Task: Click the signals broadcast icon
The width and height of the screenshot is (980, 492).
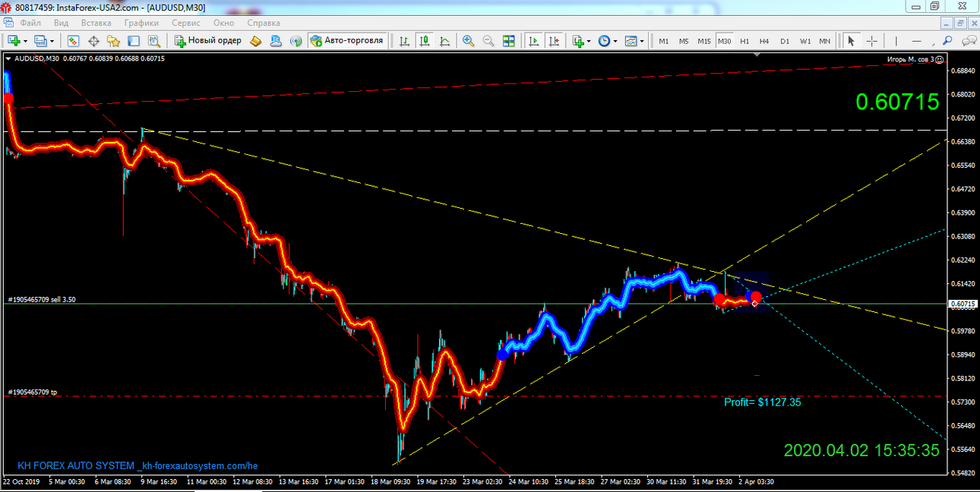Action: pyautogui.click(x=296, y=40)
